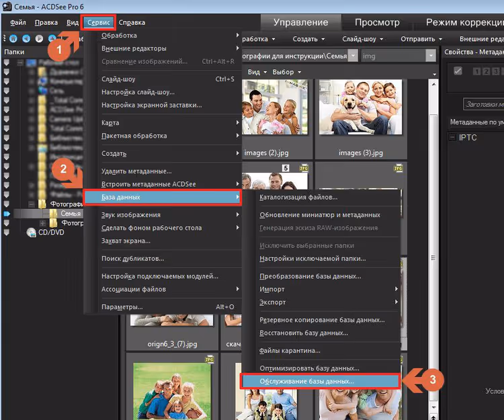Click the number 5 badge on thumbnail

click(x=286, y=168)
